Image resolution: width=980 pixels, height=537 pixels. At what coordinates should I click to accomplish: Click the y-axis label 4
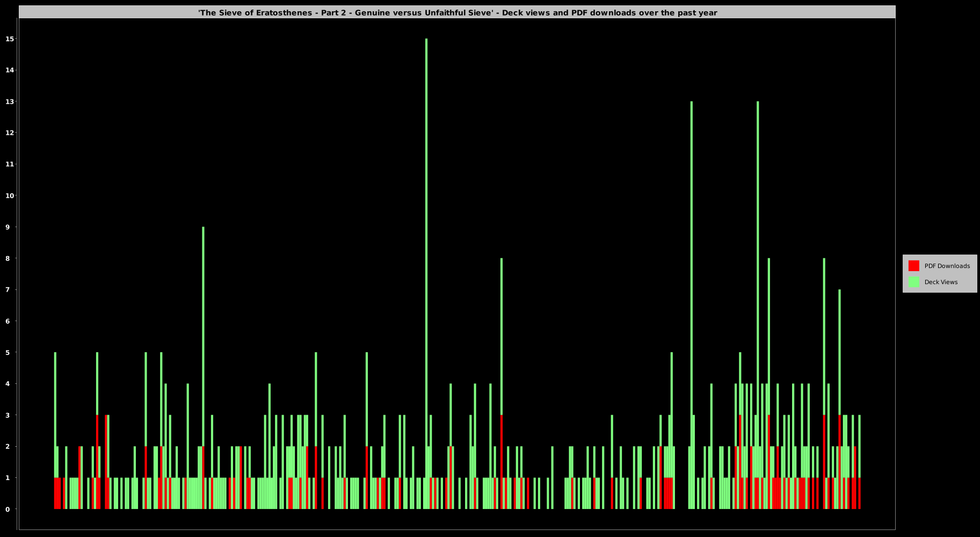click(8, 383)
